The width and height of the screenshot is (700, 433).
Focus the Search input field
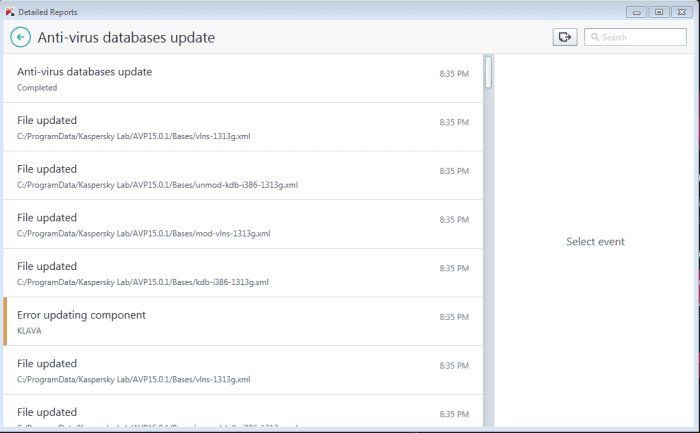(x=642, y=37)
